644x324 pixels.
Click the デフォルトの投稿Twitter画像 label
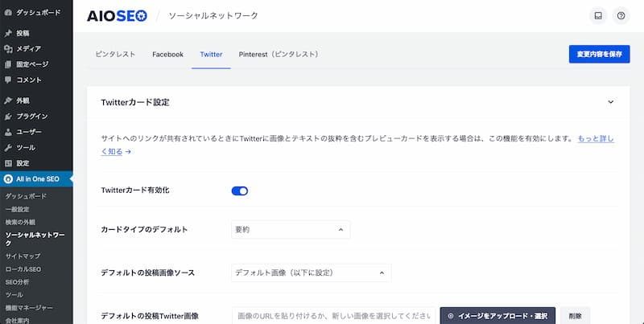[150, 316]
